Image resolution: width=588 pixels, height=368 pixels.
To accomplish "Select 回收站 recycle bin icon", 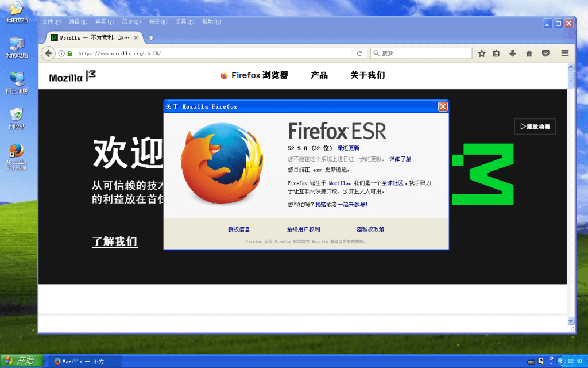I will 17,118.
